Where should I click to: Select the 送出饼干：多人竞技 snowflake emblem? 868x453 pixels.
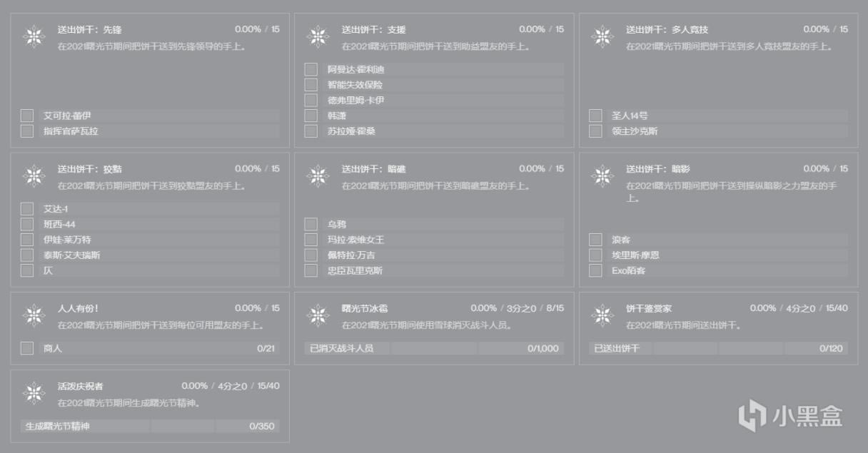pyautogui.click(x=602, y=36)
